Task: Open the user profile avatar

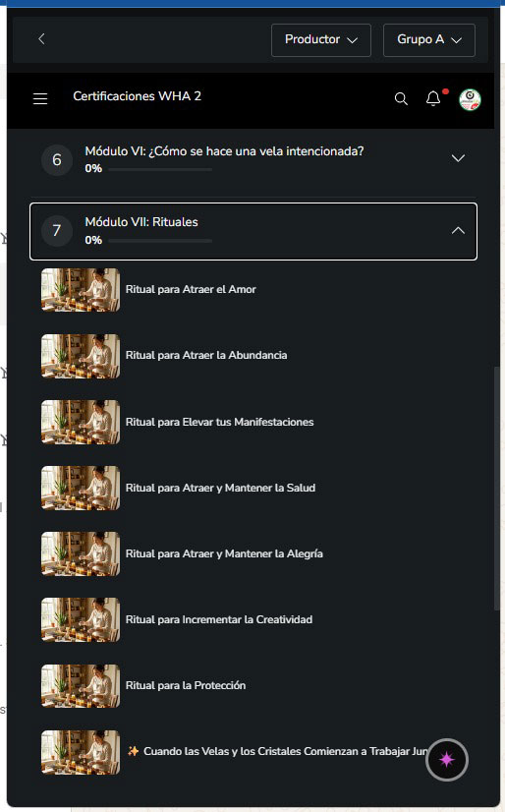Action: click(x=470, y=99)
